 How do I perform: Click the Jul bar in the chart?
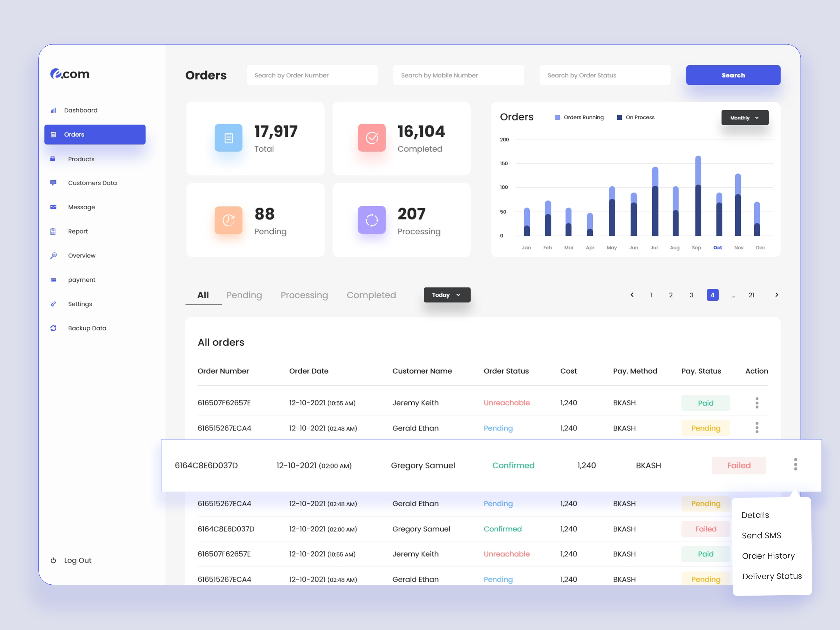pyautogui.click(x=655, y=201)
